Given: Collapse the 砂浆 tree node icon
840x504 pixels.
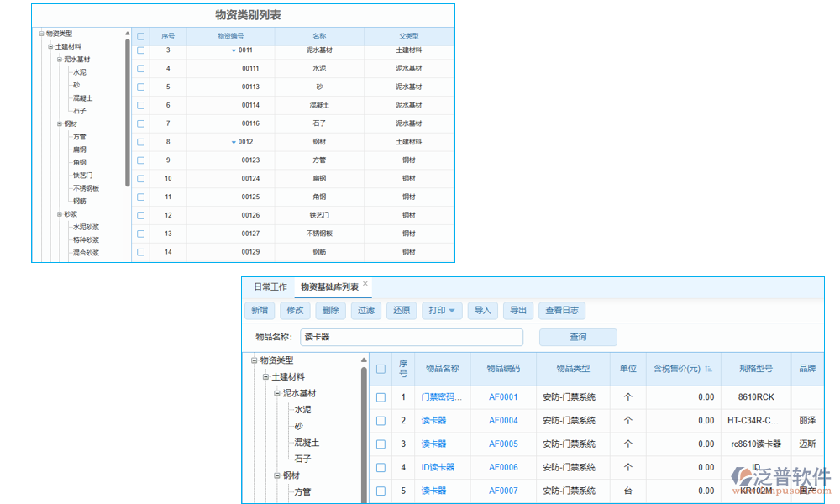Looking at the screenshot, I should [59, 214].
